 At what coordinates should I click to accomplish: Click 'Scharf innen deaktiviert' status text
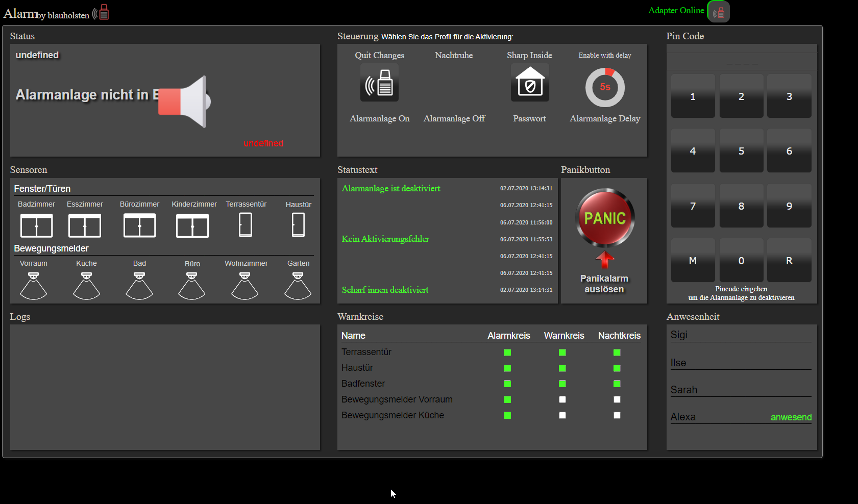click(x=385, y=290)
